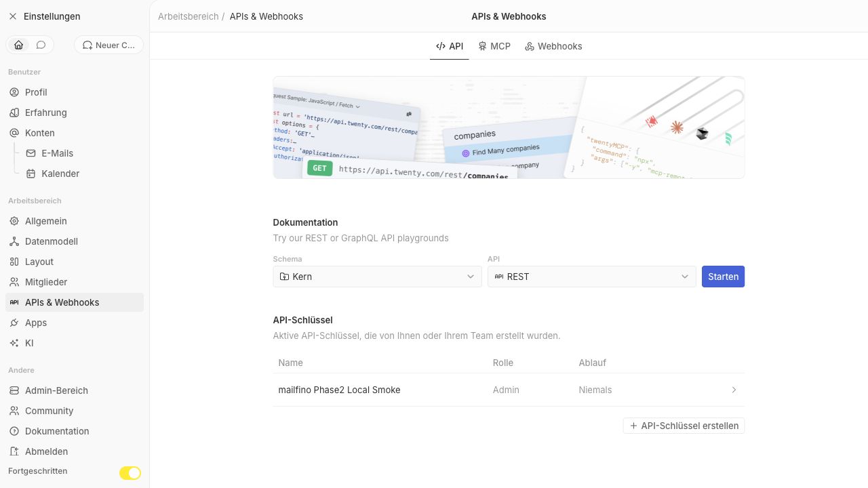Click the Niemals expiry cell

coord(595,390)
